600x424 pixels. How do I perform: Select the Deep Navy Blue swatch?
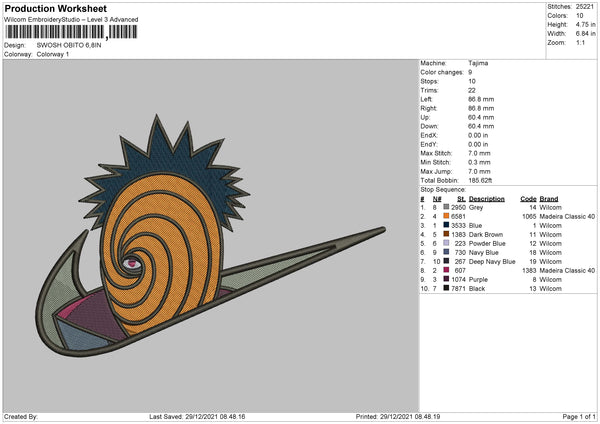click(446, 261)
